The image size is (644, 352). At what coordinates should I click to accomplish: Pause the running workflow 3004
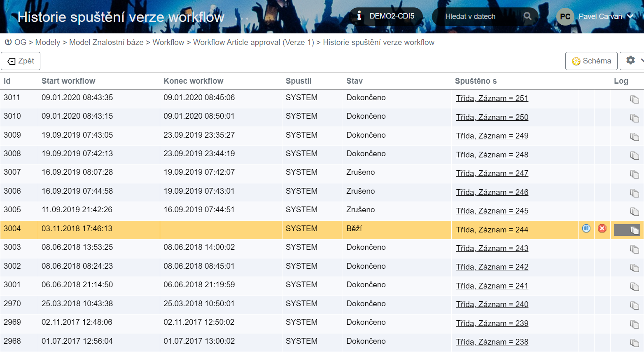tap(586, 228)
